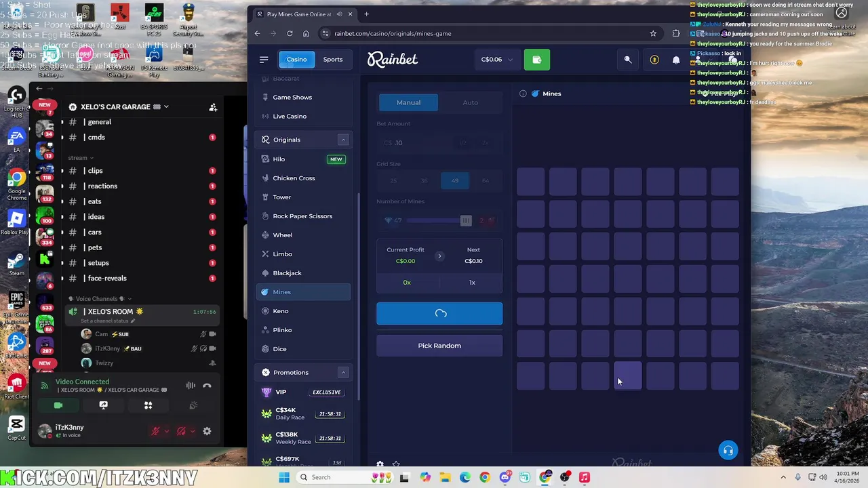Switch to the Casino tab
The width and height of the screenshot is (868, 488).
coord(296,60)
